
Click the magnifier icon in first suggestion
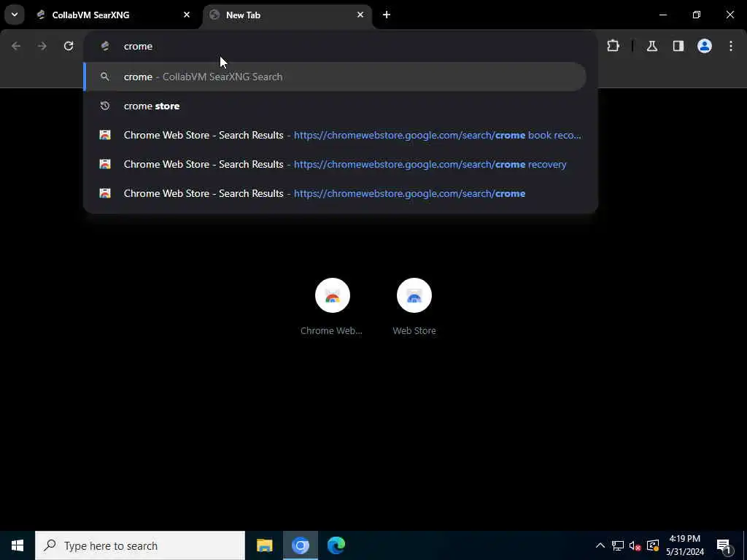pos(105,77)
